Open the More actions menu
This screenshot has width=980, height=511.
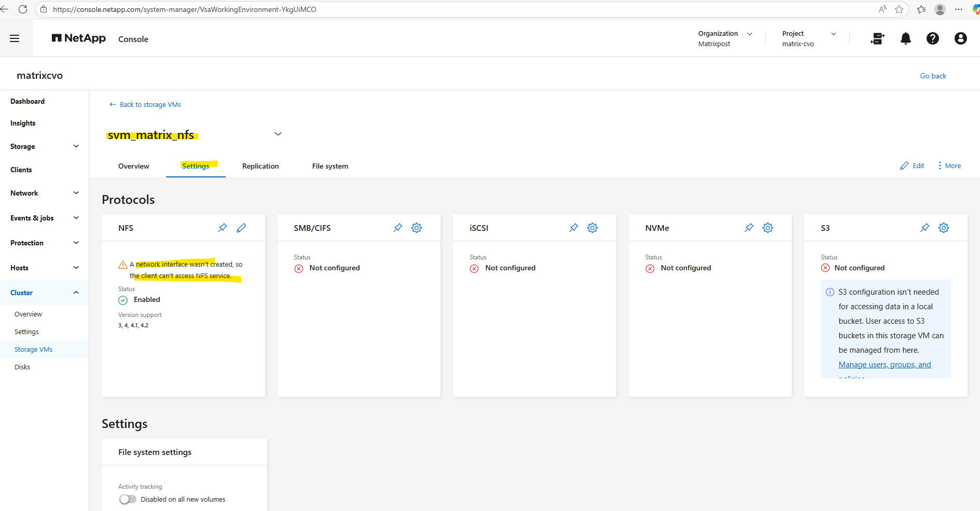pyautogui.click(x=949, y=165)
